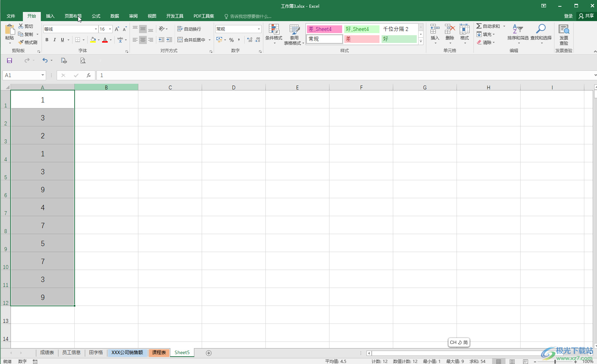This screenshot has height=364, width=597.
Task: Click Format as Table icon
Action: pos(294,29)
